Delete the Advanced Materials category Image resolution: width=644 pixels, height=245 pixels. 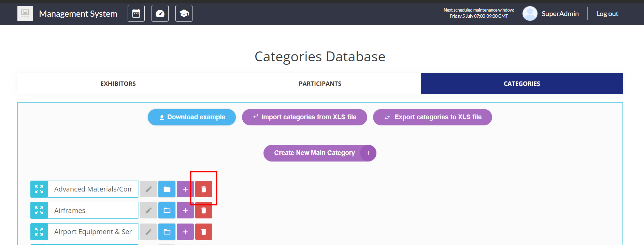(204, 189)
